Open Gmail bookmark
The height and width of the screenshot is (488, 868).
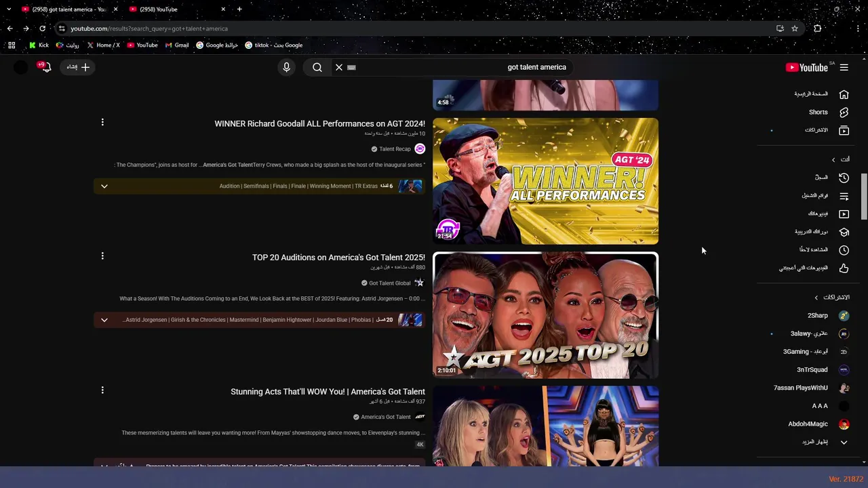pyautogui.click(x=177, y=45)
